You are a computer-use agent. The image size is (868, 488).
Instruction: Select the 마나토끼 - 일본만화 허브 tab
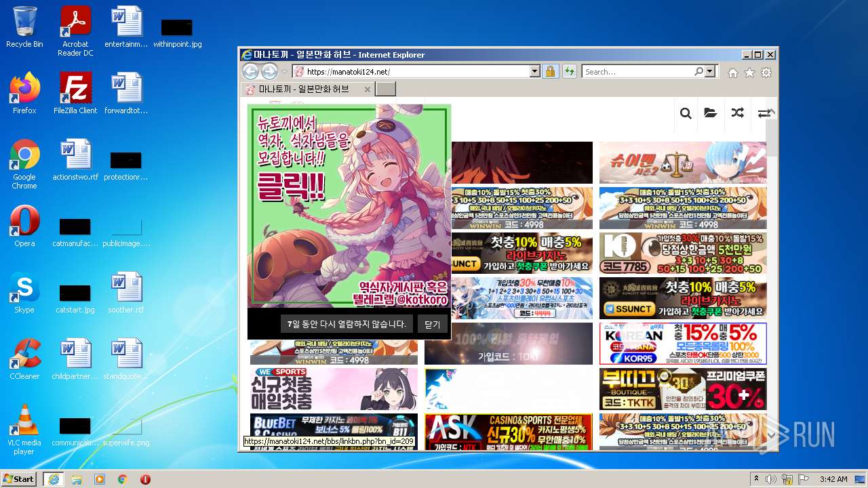pyautogui.click(x=307, y=89)
